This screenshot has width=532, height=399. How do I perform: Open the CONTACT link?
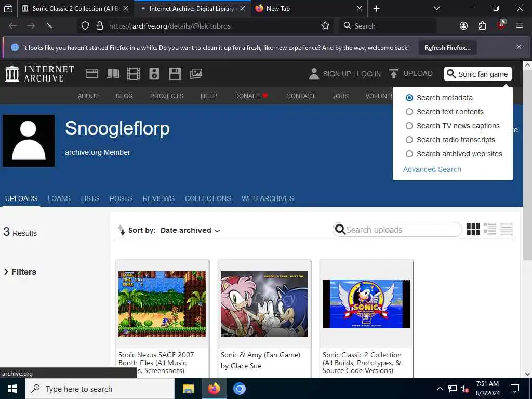pos(301,96)
